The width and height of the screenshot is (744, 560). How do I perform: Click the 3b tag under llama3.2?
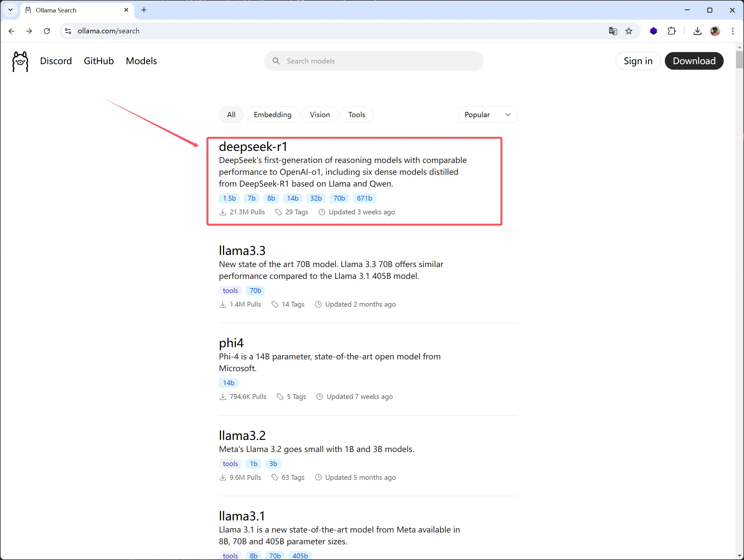coord(273,464)
